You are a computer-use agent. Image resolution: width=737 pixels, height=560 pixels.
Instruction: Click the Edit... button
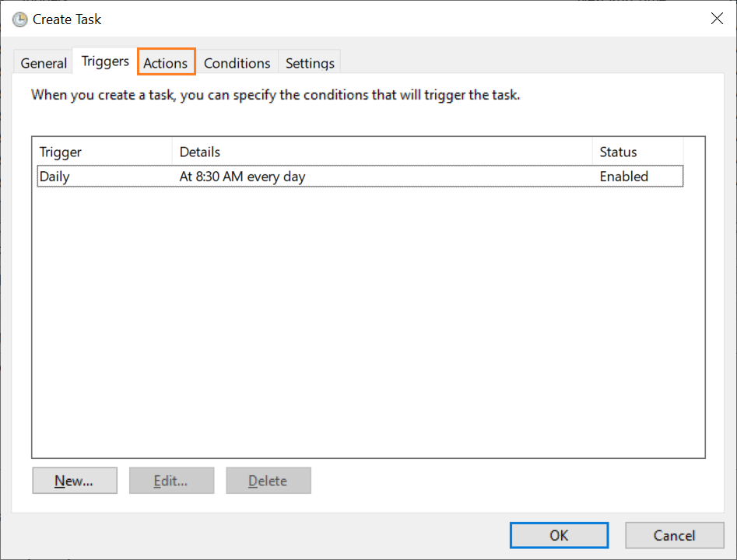(x=171, y=481)
